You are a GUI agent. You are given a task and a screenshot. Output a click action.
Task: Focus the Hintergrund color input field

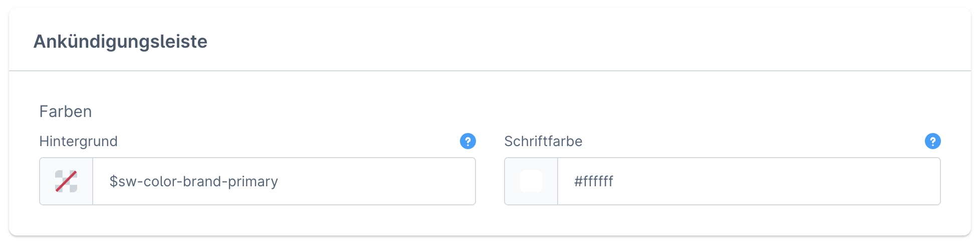point(284,181)
